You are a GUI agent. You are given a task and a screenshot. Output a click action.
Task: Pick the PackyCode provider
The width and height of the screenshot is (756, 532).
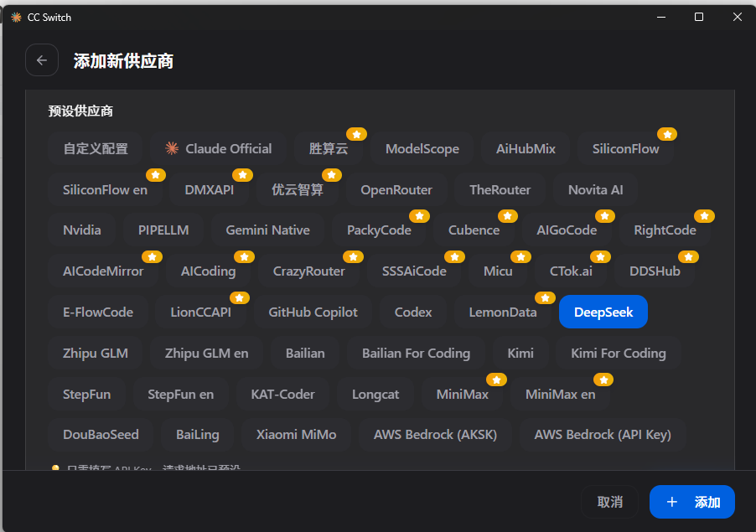coord(379,230)
